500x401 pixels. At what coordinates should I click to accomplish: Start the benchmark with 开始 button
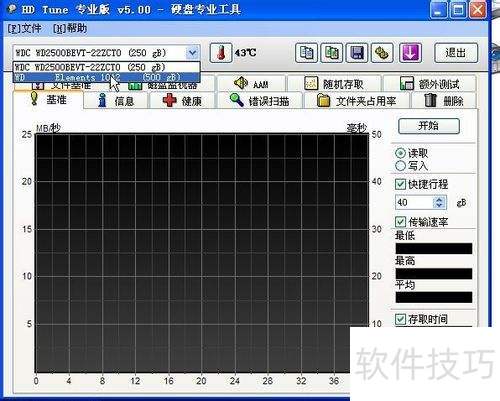point(429,126)
